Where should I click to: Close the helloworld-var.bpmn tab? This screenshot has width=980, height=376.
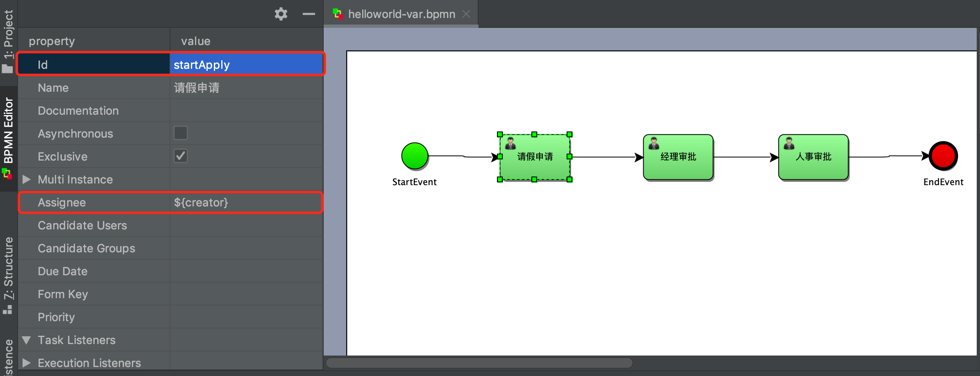[x=466, y=14]
